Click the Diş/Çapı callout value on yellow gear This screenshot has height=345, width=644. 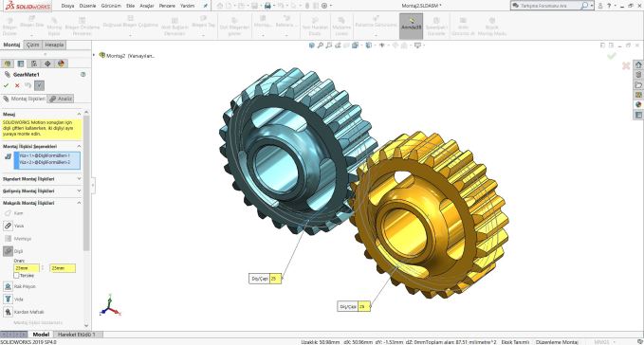pos(364,306)
